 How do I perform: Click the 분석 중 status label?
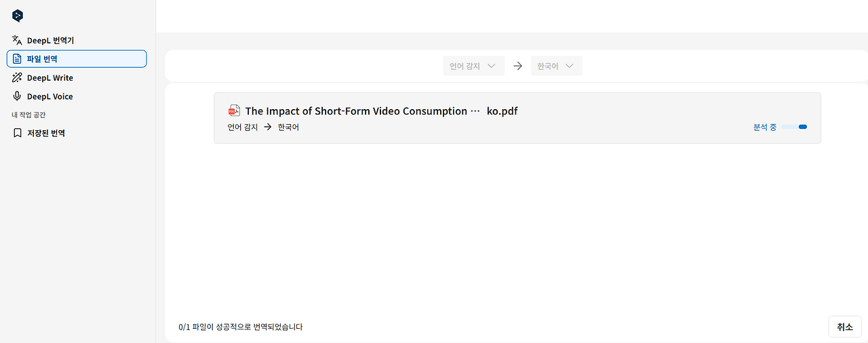coord(765,127)
